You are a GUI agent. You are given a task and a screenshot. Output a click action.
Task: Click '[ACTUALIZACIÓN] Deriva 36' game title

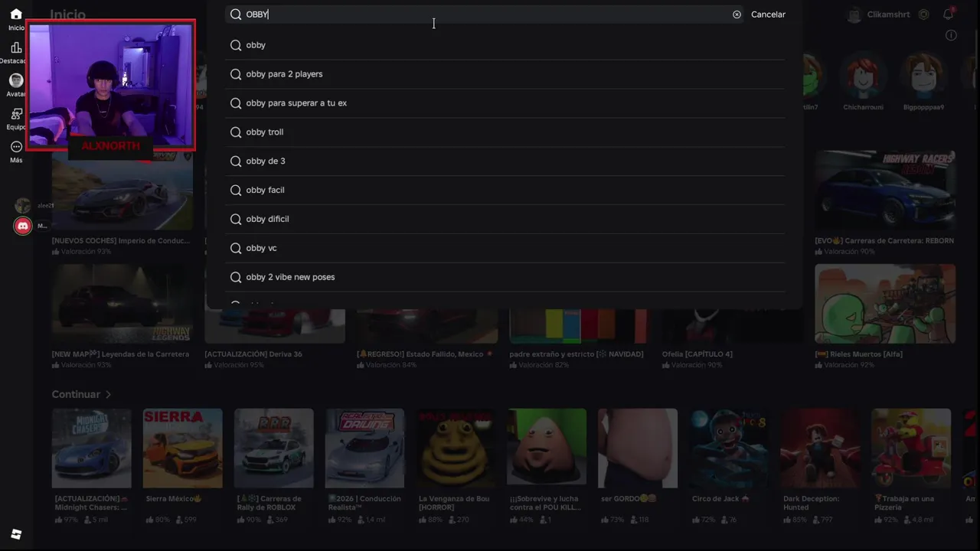tap(253, 354)
